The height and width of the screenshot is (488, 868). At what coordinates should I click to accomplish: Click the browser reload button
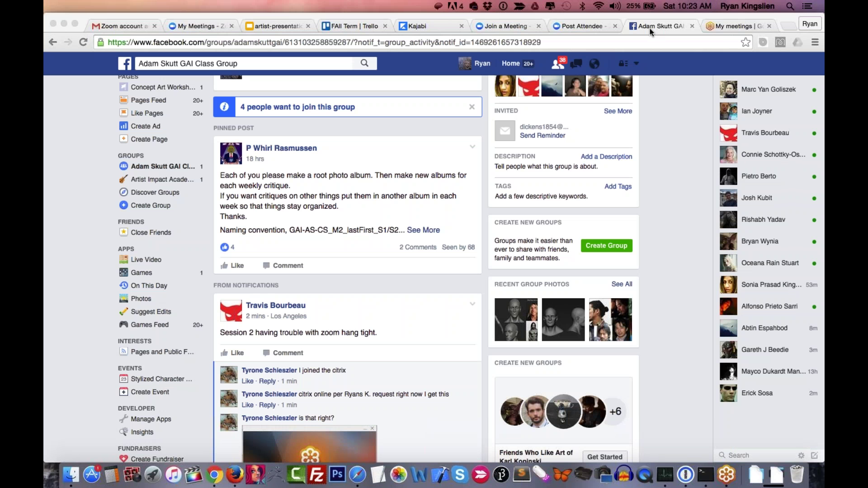pyautogui.click(x=83, y=42)
